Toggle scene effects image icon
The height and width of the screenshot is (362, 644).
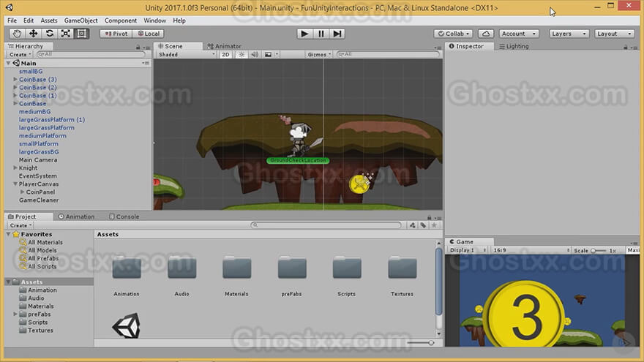(x=268, y=54)
